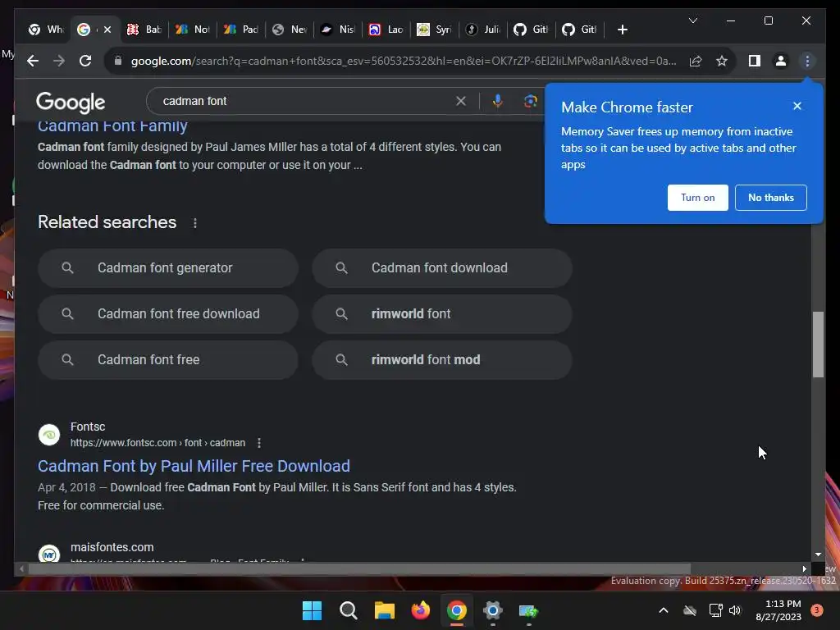Image resolution: width=840 pixels, height=630 pixels.
Task: Dismiss the Make Chrome faster popup
Action: tap(797, 106)
